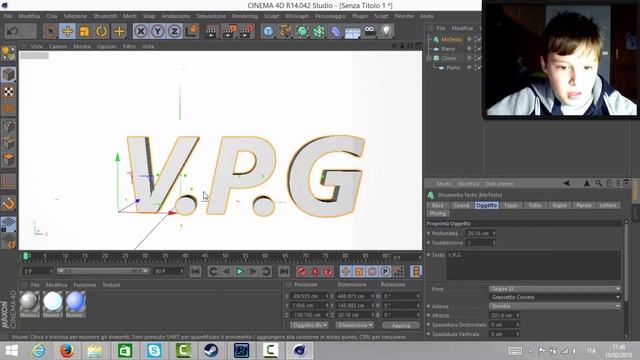Click attribute manager back arrow
640x360 pixels.
pos(567,184)
